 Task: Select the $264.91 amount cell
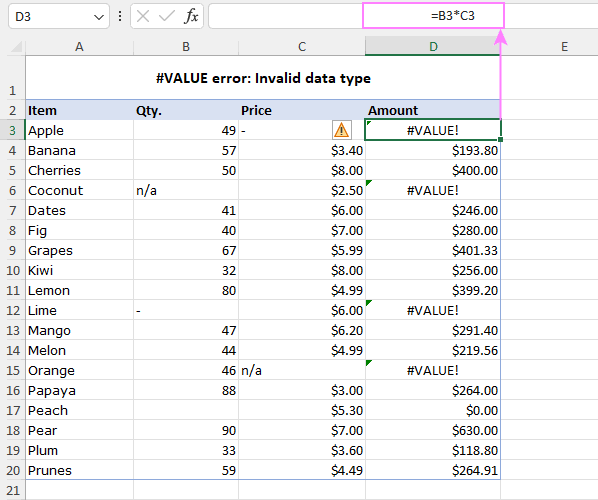[433, 470]
